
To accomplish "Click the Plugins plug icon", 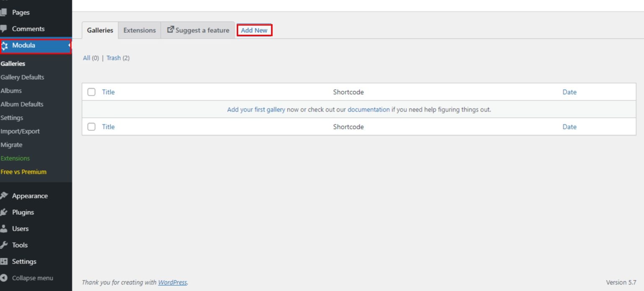I will point(5,212).
